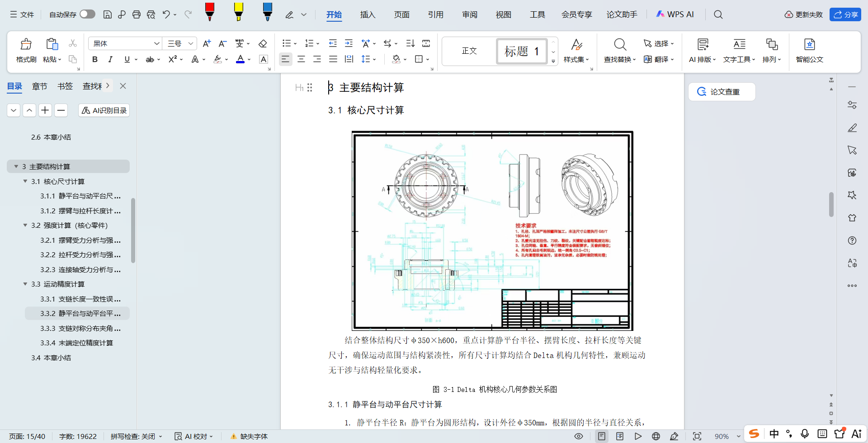
Task: Collapse section 3.3 运动精度计算
Action: point(25,284)
